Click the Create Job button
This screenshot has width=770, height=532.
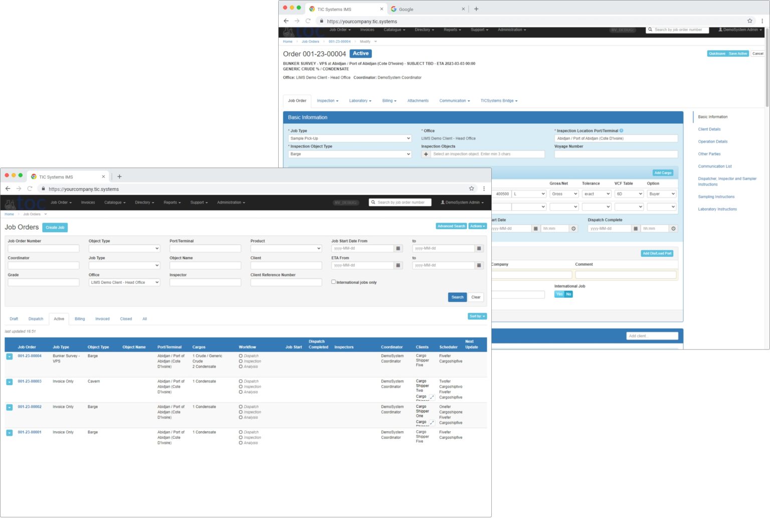(55, 228)
